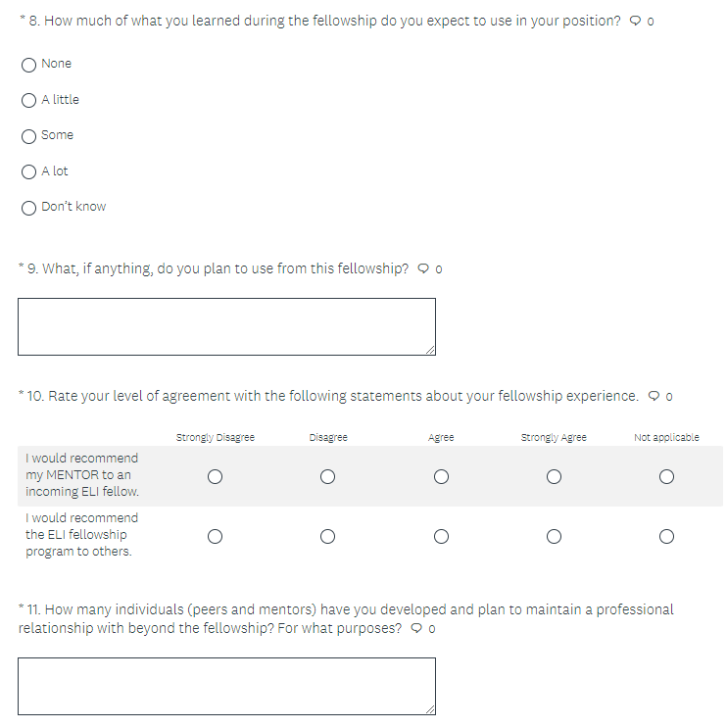727x728 pixels.
Task: Click the comment icon next to question 10
Action: click(654, 397)
